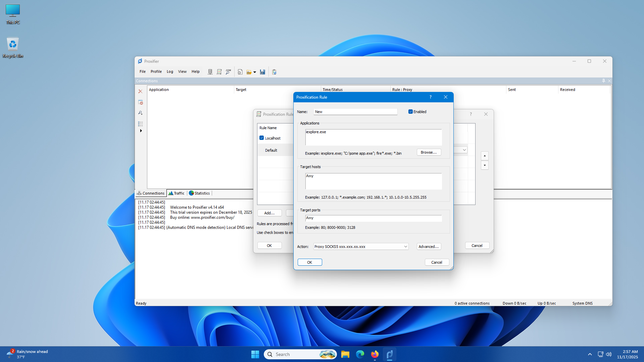The width and height of the screenshot is (644, 362).
Task: Click the weather widget on the taskbar
Action: (27, 354)
